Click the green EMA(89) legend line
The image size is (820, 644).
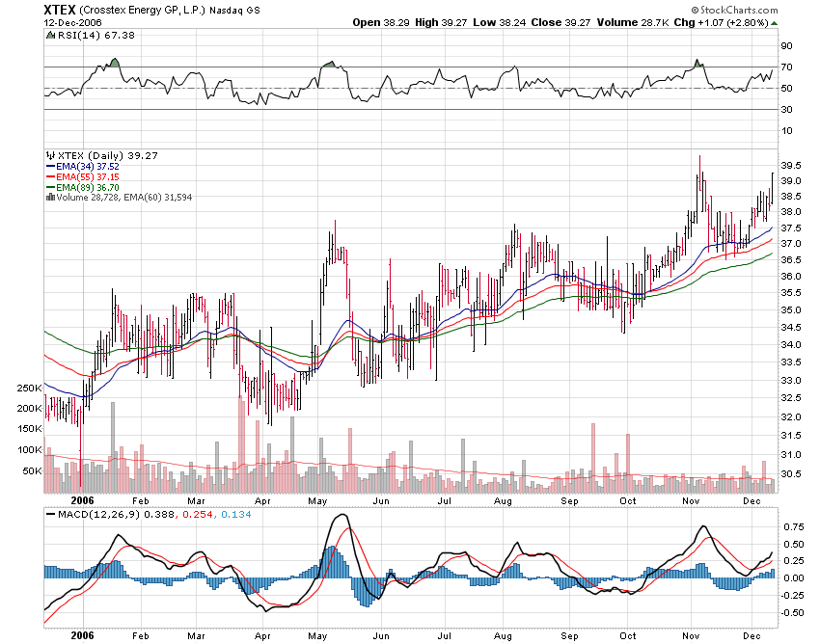tap(51, 187)
